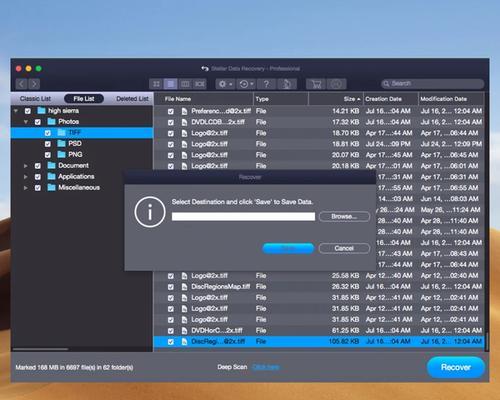Click the file icon of DVDLCDB...2x.tiff
This screenshot has height=400, width=500.
[184, 122]
